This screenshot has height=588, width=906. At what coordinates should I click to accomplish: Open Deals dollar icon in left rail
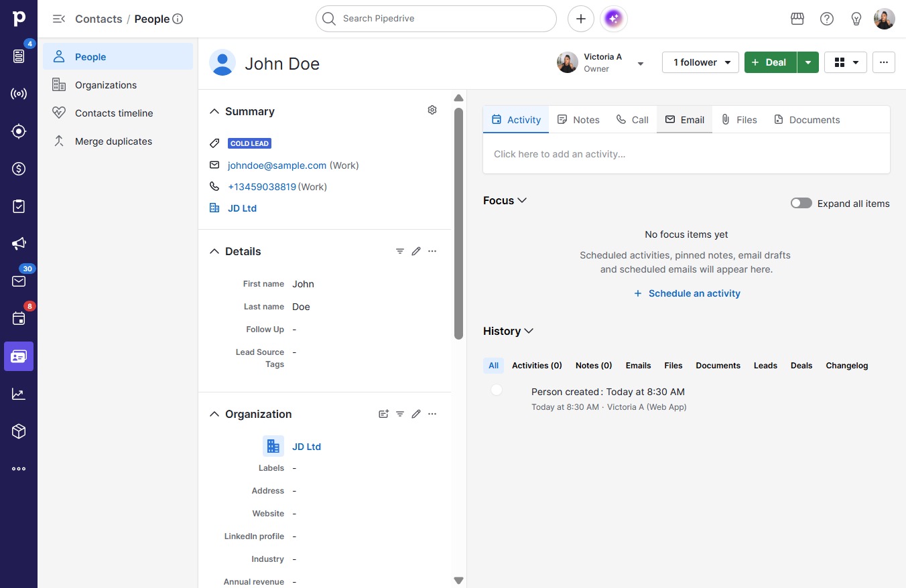click(x=19, y=169)
